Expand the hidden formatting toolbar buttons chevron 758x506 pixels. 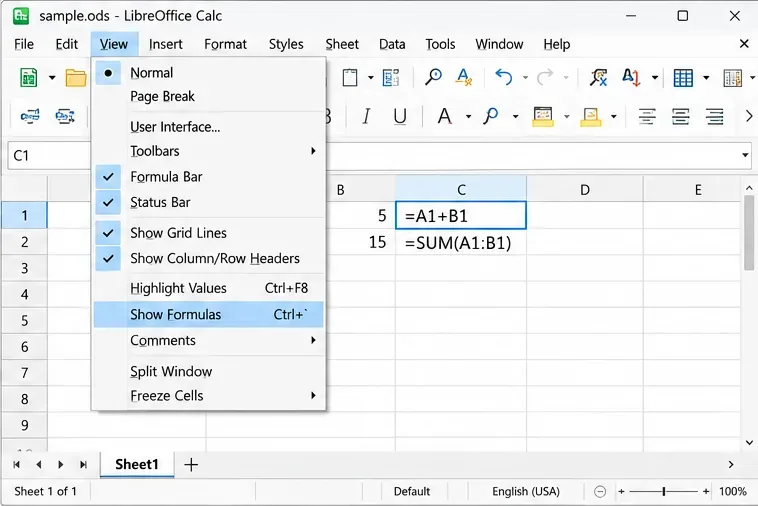[748, 116]
